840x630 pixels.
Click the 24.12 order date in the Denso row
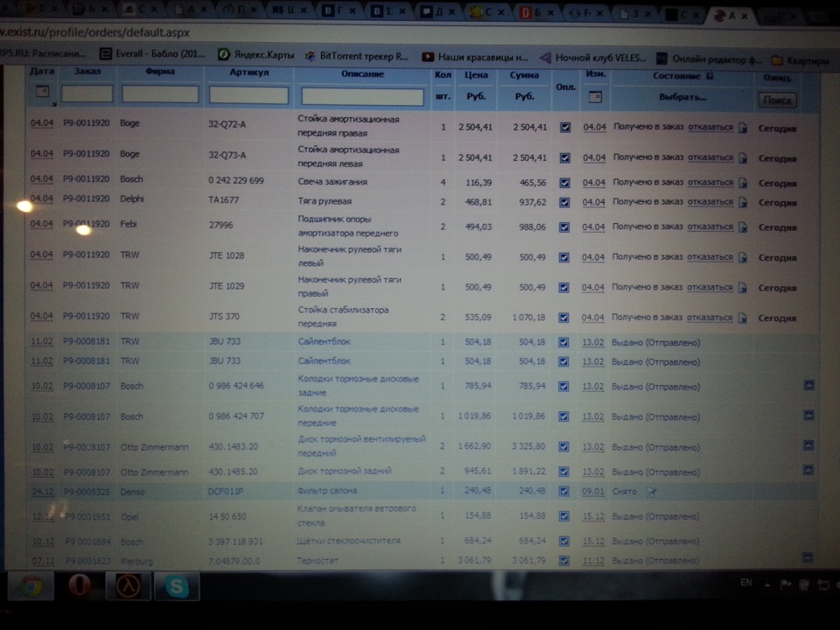pos(42,492)
